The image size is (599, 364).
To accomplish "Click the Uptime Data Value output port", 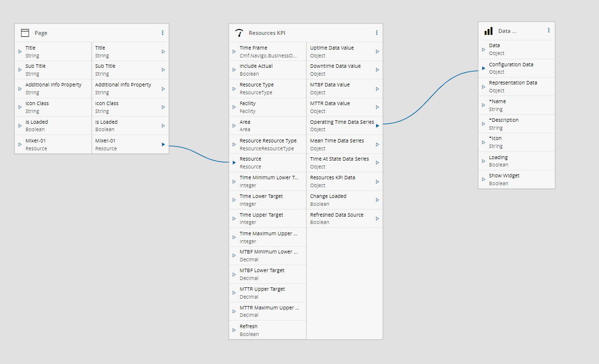I will click(x=377, y=52).
